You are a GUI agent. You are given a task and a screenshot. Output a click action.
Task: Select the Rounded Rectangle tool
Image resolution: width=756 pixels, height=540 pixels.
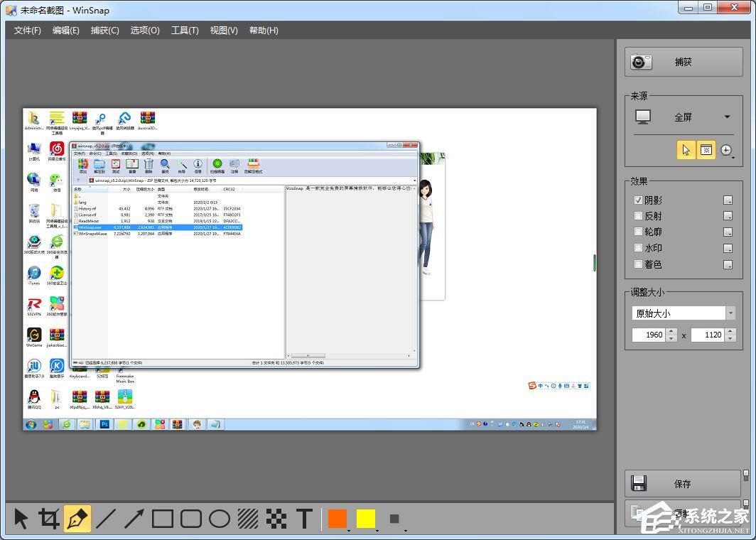tap(191, 519)
